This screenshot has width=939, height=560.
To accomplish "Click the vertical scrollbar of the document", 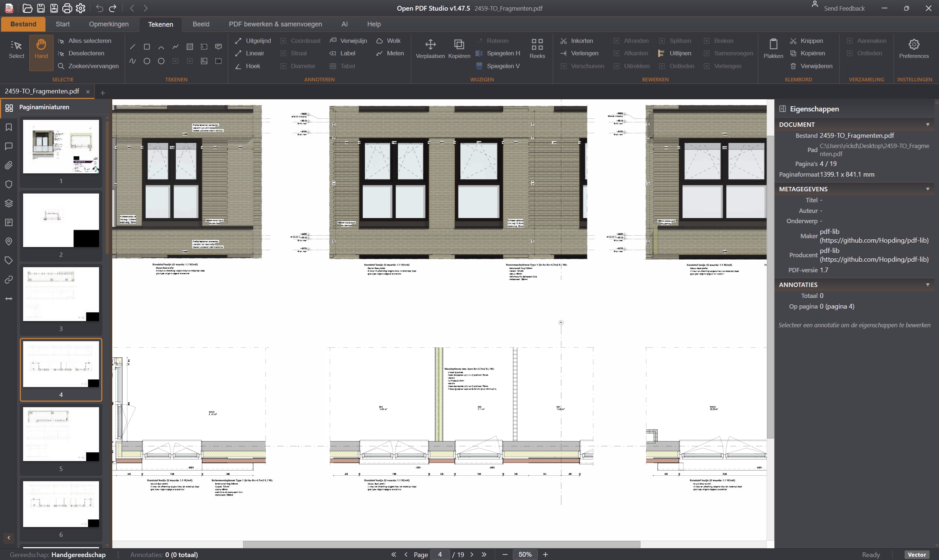I will [770, 287].
